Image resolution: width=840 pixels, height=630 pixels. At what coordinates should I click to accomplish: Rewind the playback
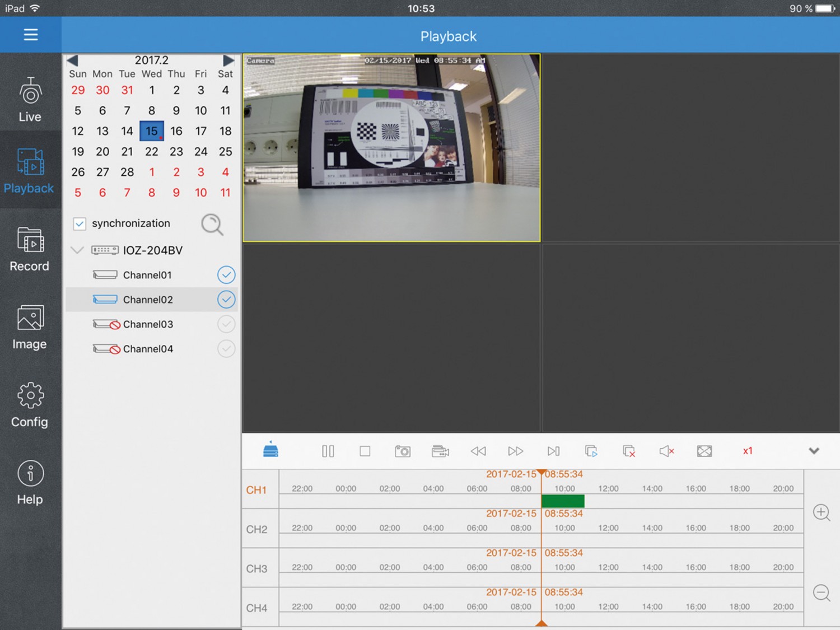(x=478, y=451)
